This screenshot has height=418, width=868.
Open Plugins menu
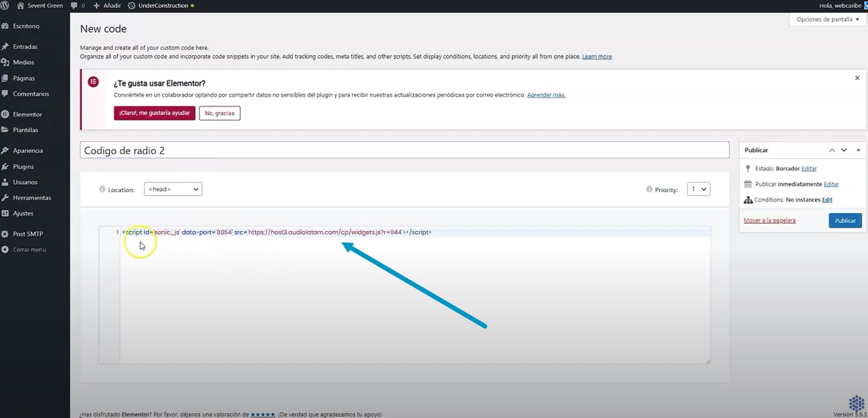tap(23, 167)
